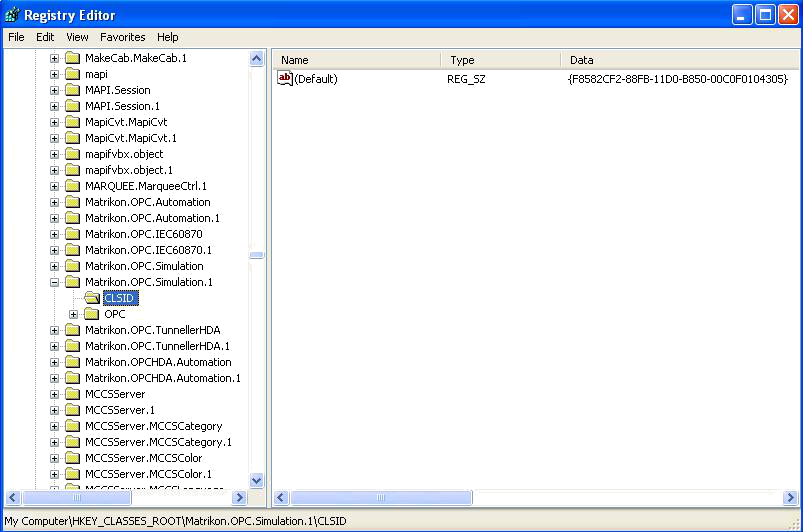803x532 pixels.
Task: Click the tree pane scroll right arrow
Action: point(239,497)
